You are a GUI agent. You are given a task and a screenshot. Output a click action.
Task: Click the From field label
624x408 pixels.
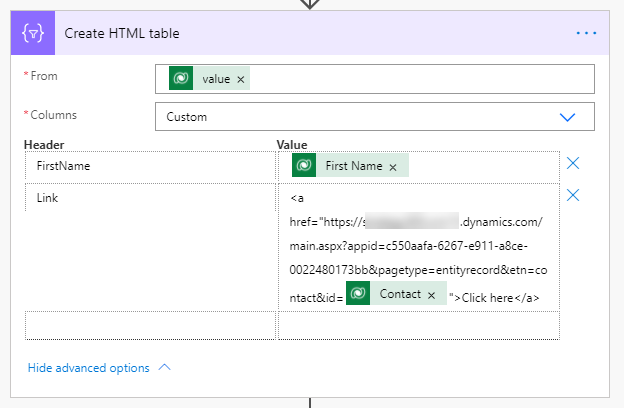click(44, 76)
